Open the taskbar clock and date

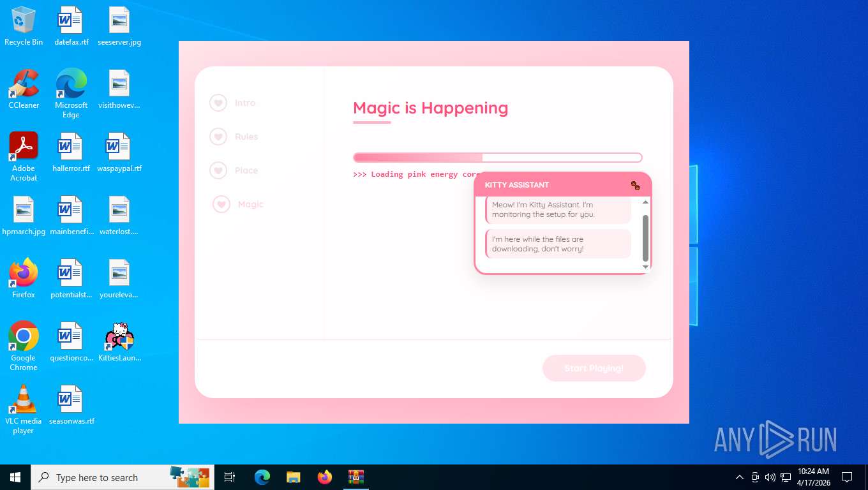pyautogui.click(x=814, y=477)
